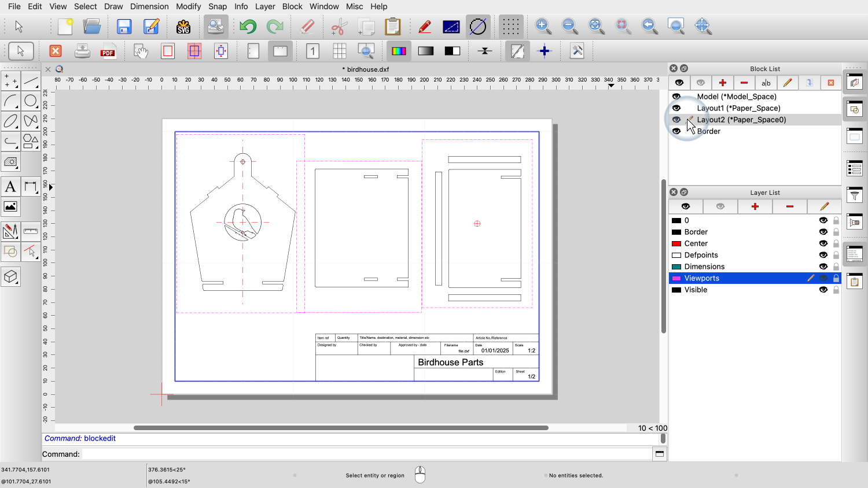This screenshot has height=488, width=868.
Task: Open the Snap menu
Action: pyautogui.click(x=218, y=6)
